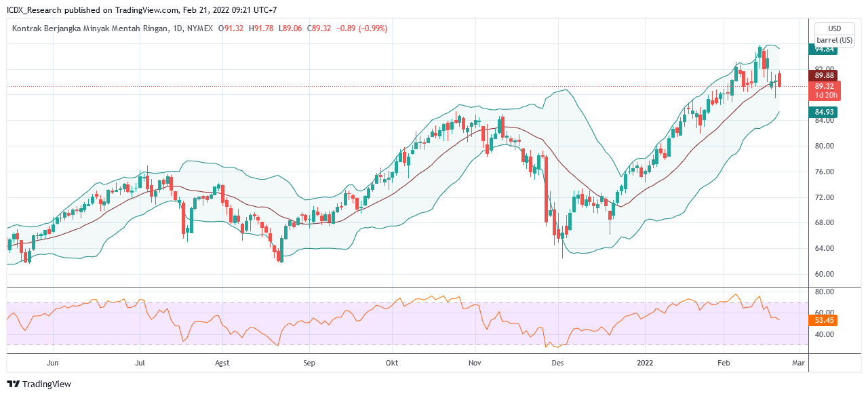Screen dimensions: 868x396
Task: Click the change value −0.89 (−0.99%)
Action: tap(362, 28)
